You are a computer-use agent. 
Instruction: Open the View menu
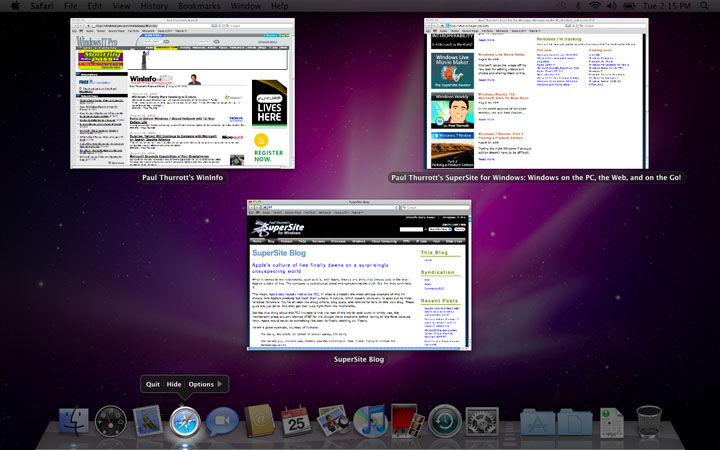click(x=121, y=6)
